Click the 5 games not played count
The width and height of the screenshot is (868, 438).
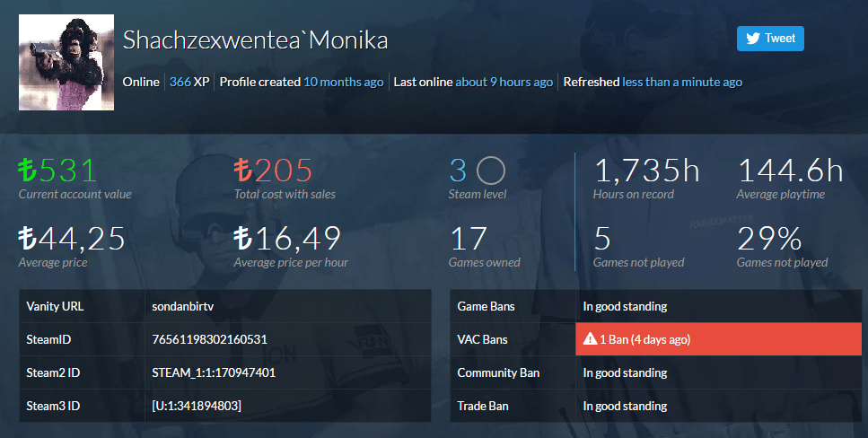click(602, 239)
